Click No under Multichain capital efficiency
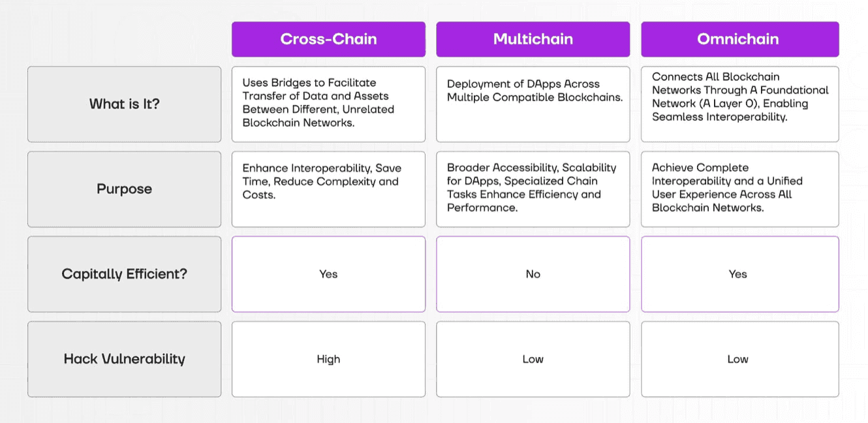 (533, 274)
